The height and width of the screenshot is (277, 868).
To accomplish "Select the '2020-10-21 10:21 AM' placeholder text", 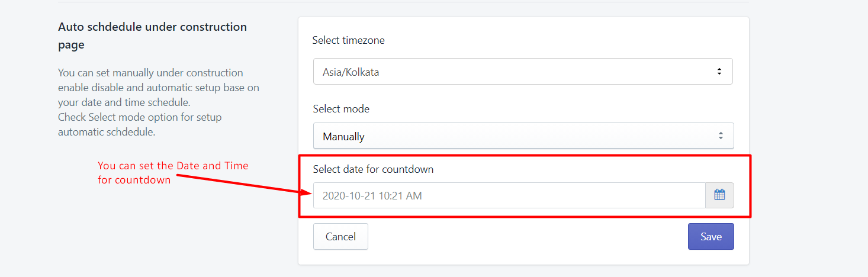I will point(372,195).
